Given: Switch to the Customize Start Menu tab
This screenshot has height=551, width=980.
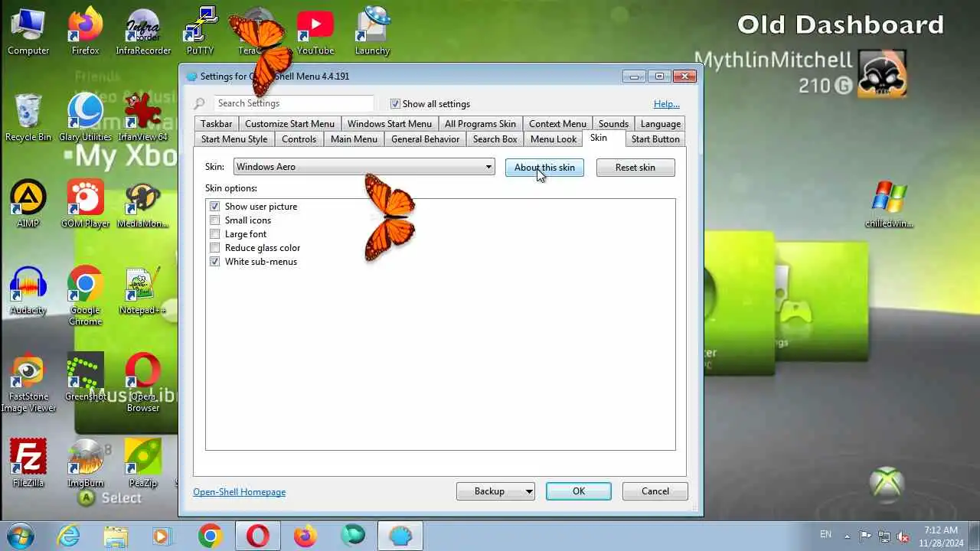Looking at the screenshot, I should click(289, 124).
